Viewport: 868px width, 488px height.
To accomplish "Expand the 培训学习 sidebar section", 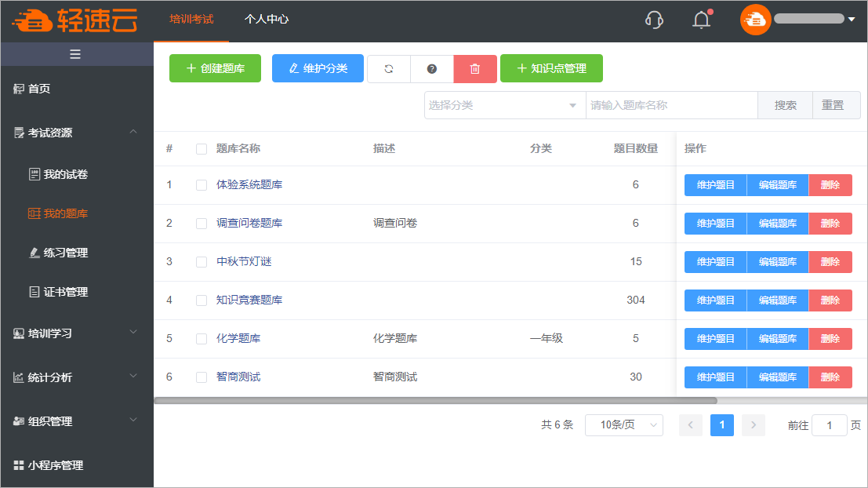I will click(x=77, y=333).
